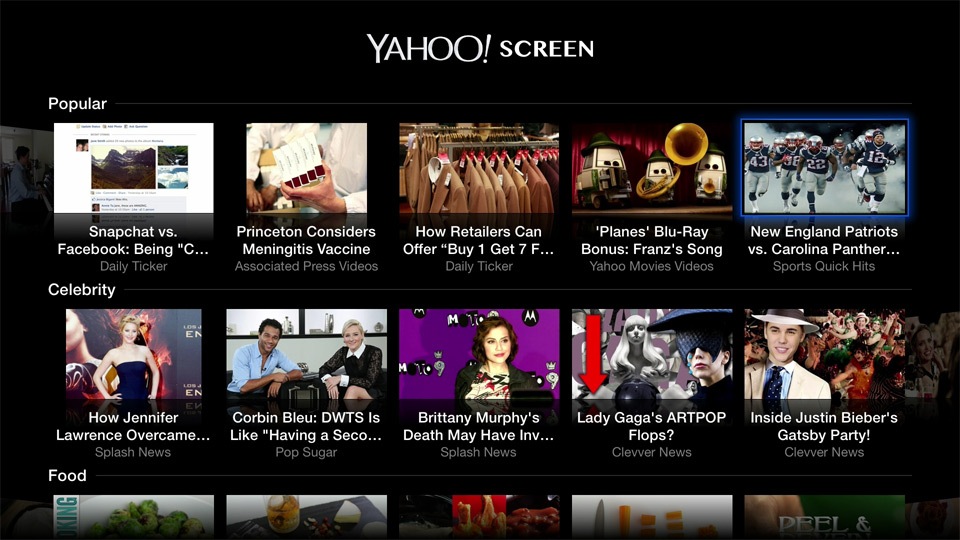Select the Popular category heading

point(77,103)
